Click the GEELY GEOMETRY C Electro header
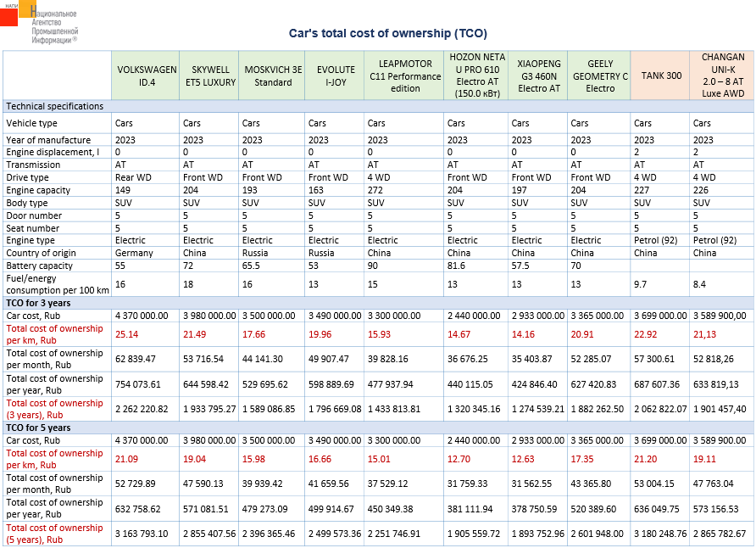The image size is (756, 548). coord(599,75)
